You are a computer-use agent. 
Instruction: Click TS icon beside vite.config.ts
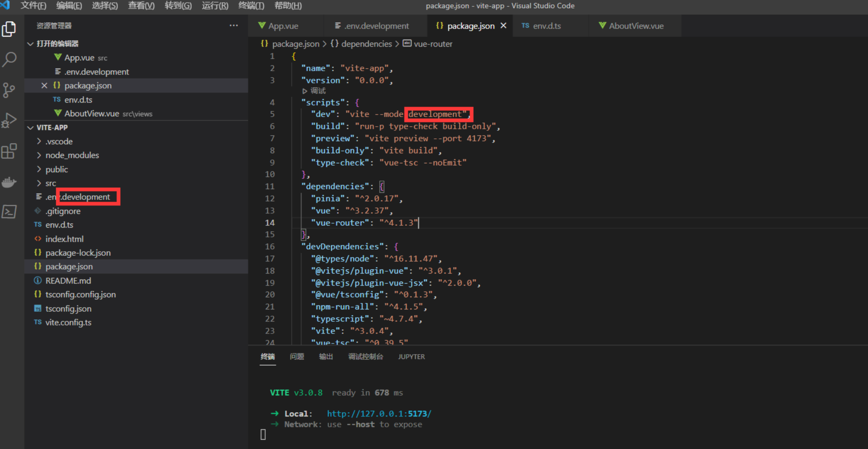[x=38, y=322]
